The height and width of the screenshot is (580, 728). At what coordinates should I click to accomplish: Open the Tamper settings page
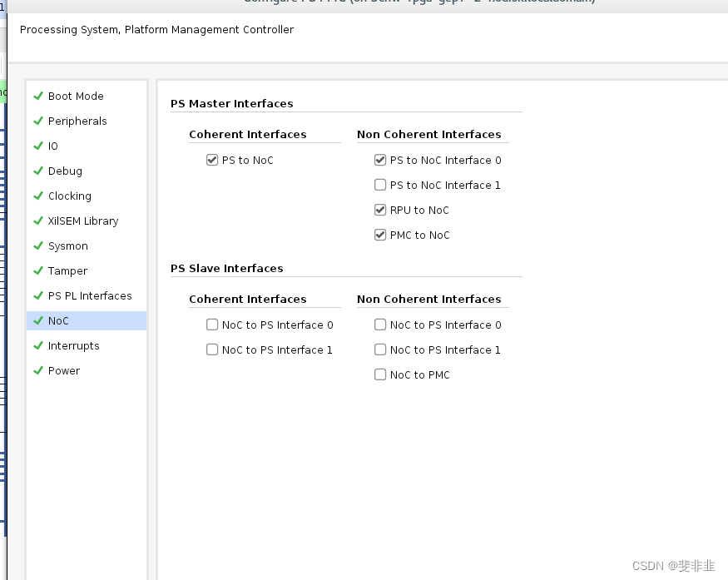pyautogui.click(x=67, y=271)
